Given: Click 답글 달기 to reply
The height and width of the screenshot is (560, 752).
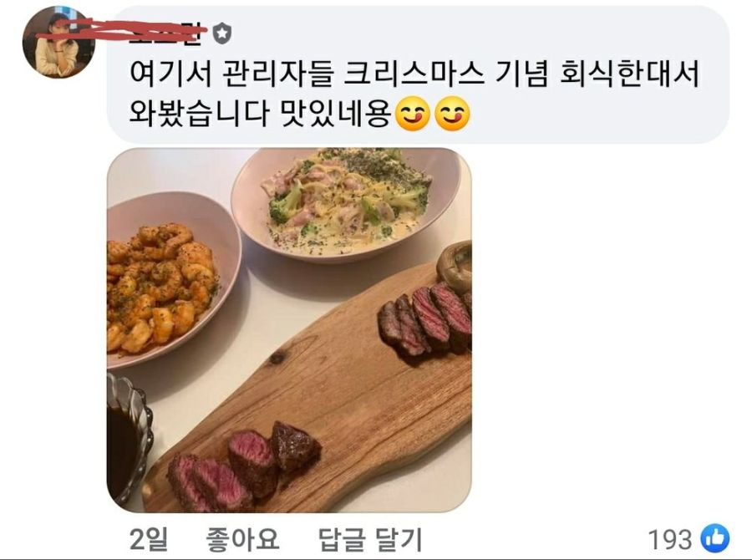Looking at the screenshot, I should [x=370, y=539].
